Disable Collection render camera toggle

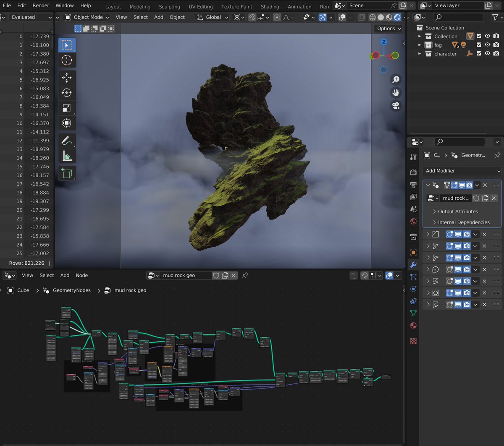pyautogui.click(x=496, y=36)
